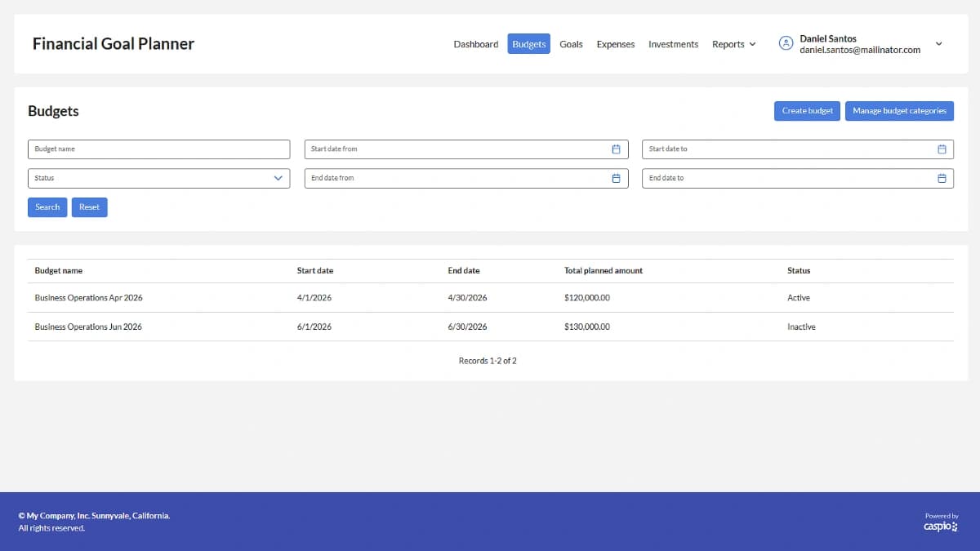Screen dimensions: 980x551
Task: Click into the End date from field
Action: pyautogui.click(x=466, y=178)
